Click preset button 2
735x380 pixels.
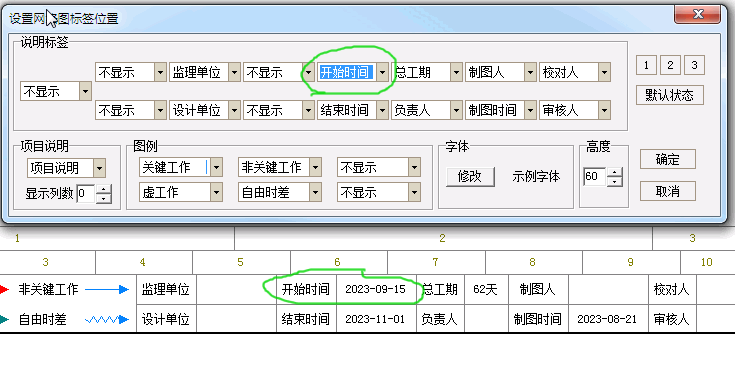coord(670,65)
